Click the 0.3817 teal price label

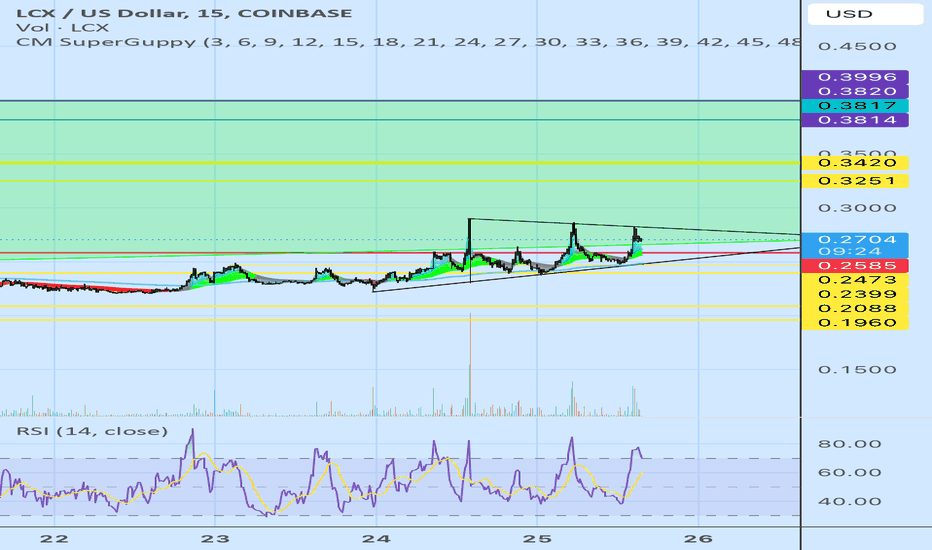click(855, 105)
